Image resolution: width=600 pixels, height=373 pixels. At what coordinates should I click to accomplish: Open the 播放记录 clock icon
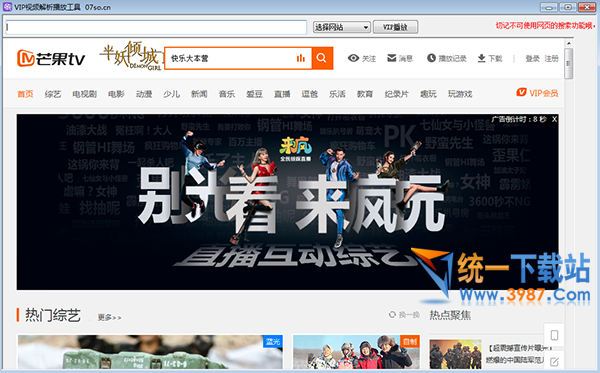click(431, 58)
